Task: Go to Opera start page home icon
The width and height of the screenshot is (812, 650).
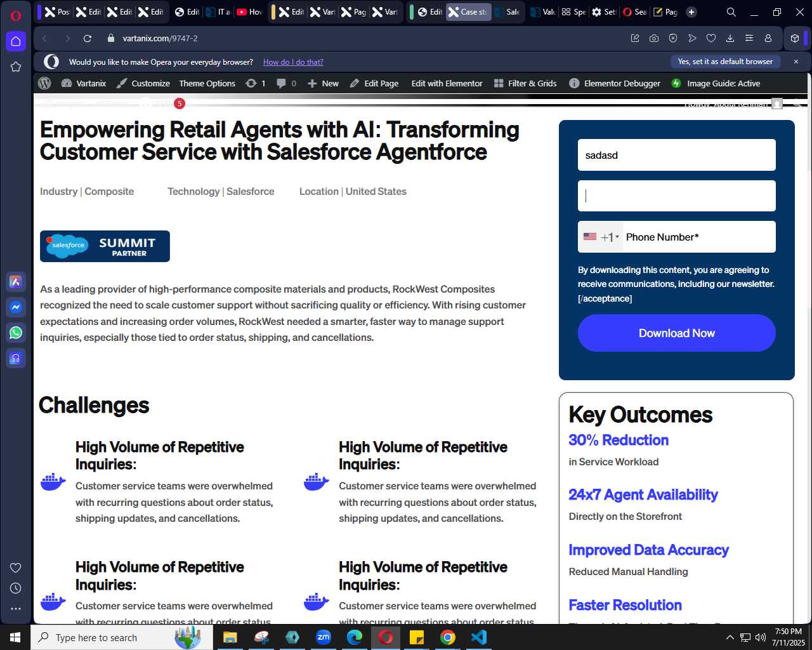Action: pos(16,41)
